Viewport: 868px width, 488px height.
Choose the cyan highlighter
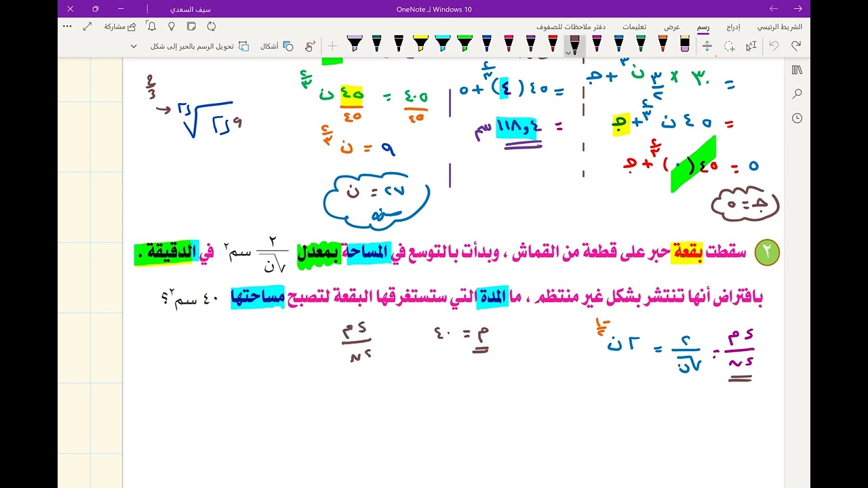[443, 45]
